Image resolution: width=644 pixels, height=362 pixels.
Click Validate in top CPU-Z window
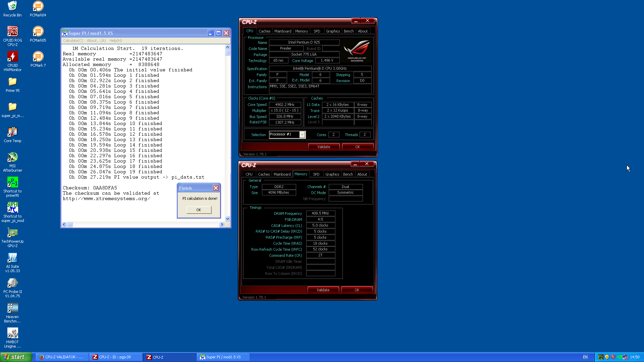coord(324,147)
